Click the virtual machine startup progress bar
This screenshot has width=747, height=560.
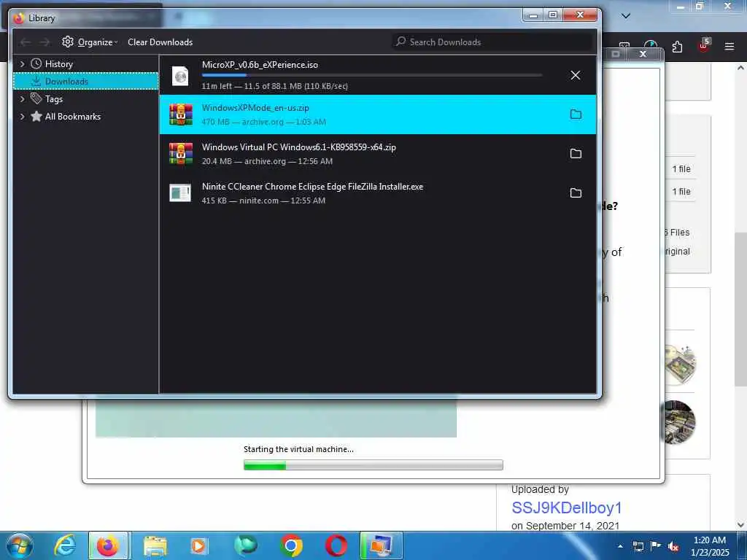[373, 464]
